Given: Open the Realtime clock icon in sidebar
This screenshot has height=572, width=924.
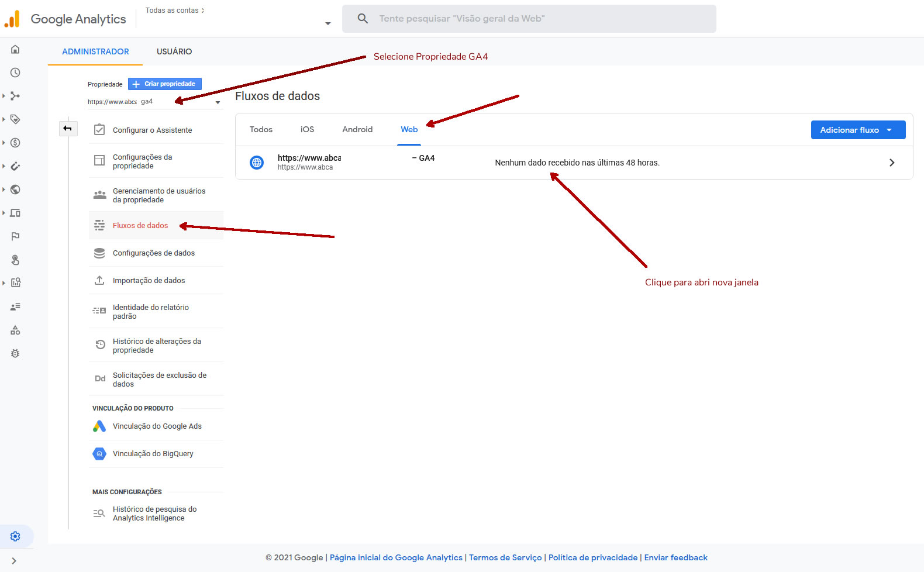Looking at the screenshot, I should (x=15, y=73).
